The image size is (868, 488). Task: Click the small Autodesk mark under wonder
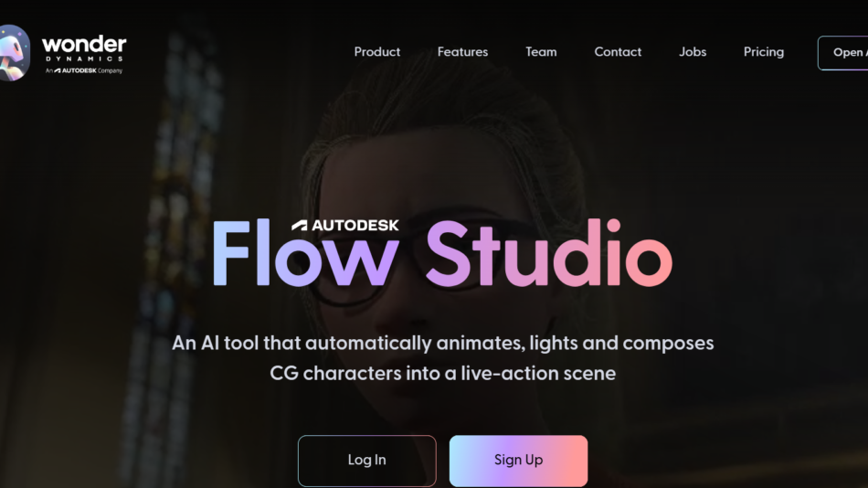pyautogui.click(x=83, y=71)
